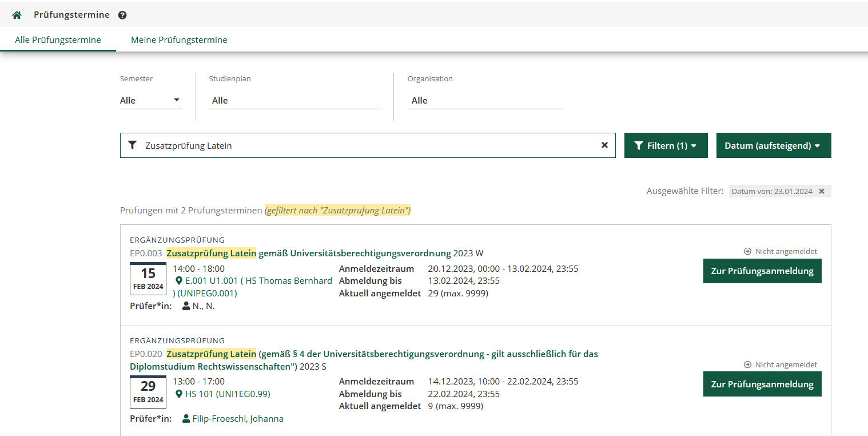868x436 pixels.
Task: Clear the search field with X icon
Action: tap(604, 145)
